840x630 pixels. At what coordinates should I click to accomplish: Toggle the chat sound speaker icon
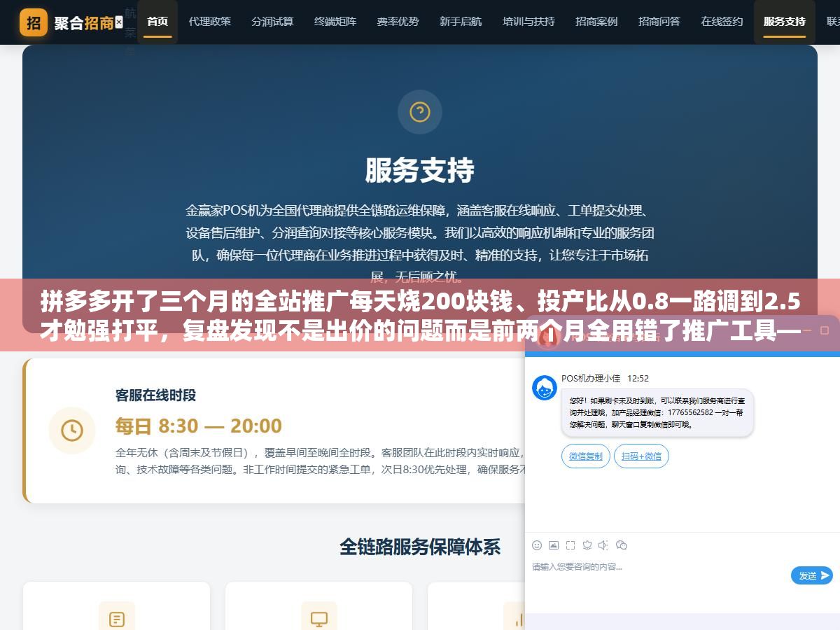(604, 545)
